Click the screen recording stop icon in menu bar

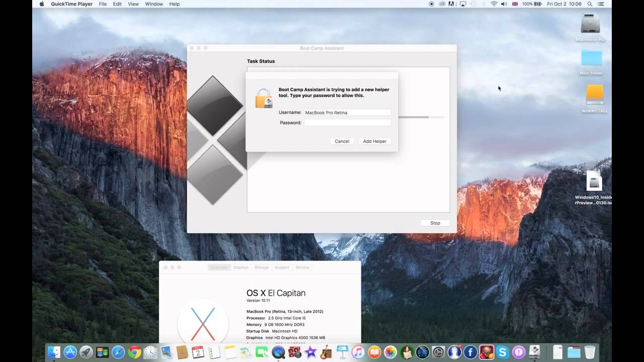coord(431,4)
